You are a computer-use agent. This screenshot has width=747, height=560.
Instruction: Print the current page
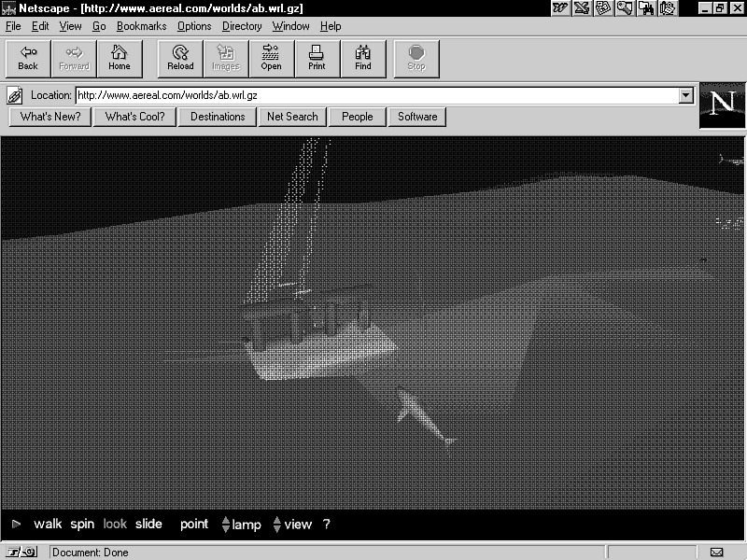pyautogui.click(x=317, y=58)
